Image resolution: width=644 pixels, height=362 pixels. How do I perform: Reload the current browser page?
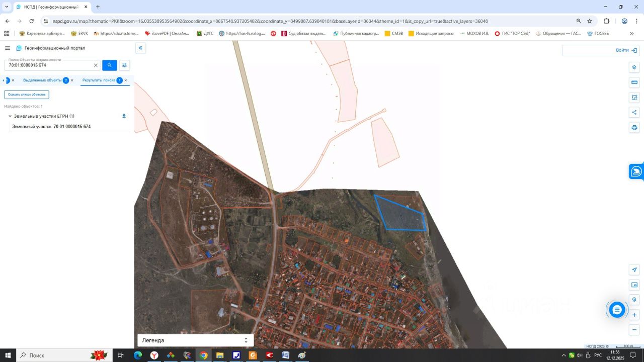(x=32, y=21)
